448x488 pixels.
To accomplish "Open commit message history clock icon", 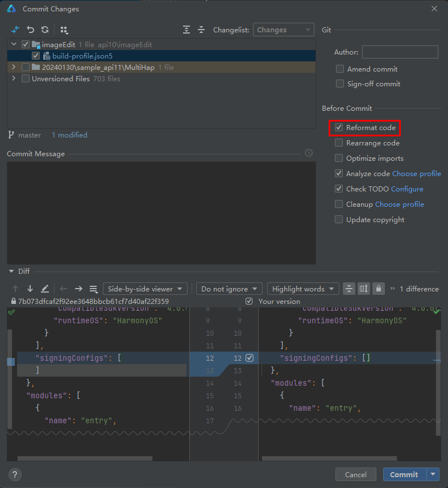I will coord(308,153).
